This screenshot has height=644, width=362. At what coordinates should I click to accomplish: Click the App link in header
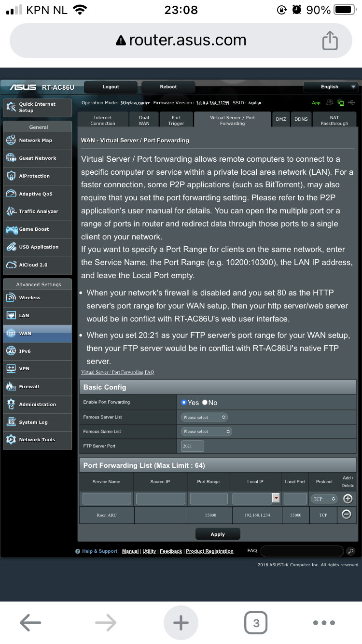pyautogui.click(x=316, y=103)
